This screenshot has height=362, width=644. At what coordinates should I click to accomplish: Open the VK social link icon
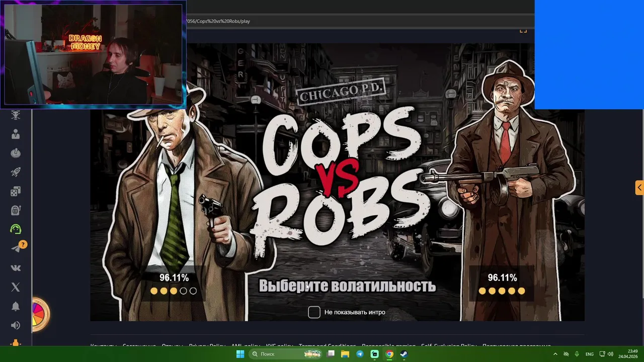[x=16, y=268]
